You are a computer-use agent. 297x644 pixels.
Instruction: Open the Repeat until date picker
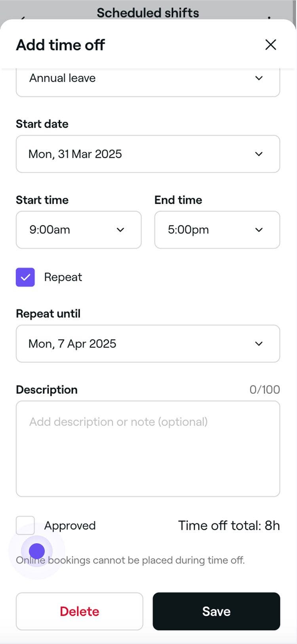pos(148,343)
